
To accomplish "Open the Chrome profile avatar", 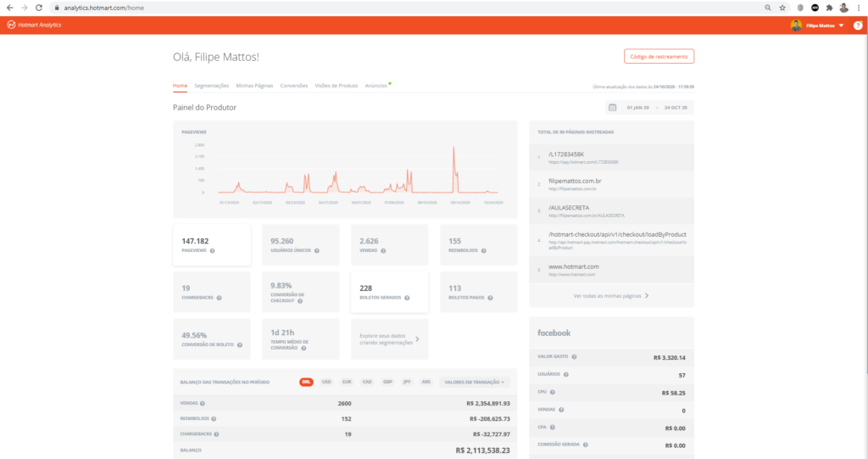I will click(843, 8).
